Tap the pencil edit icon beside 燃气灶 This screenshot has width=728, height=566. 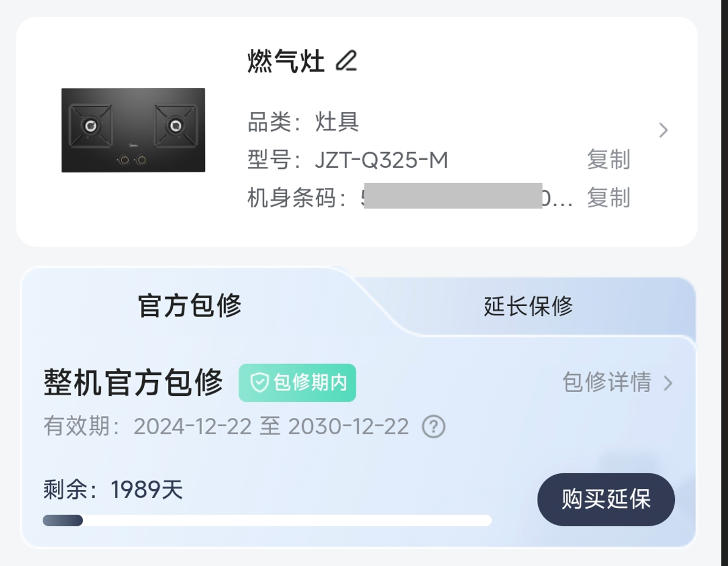[x=347, y=61]
